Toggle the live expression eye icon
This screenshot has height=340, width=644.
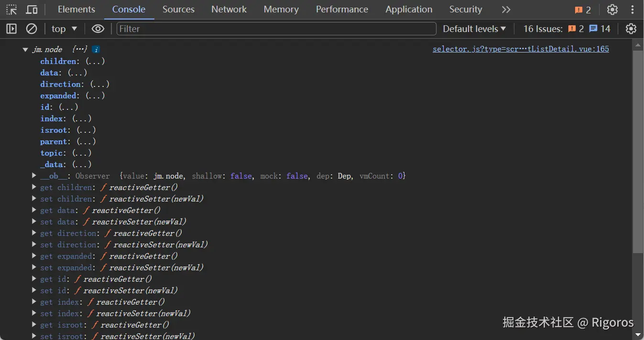point(98,29)
